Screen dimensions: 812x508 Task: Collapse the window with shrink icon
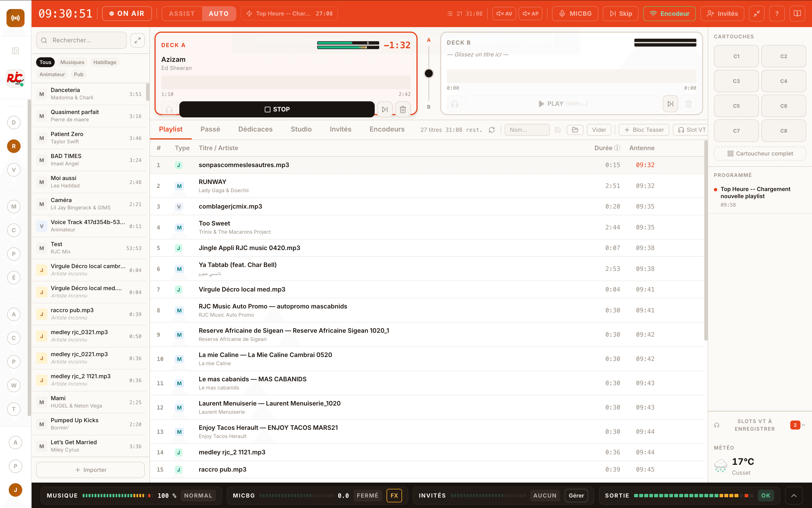pyautogui.click(x=757, y=14)
